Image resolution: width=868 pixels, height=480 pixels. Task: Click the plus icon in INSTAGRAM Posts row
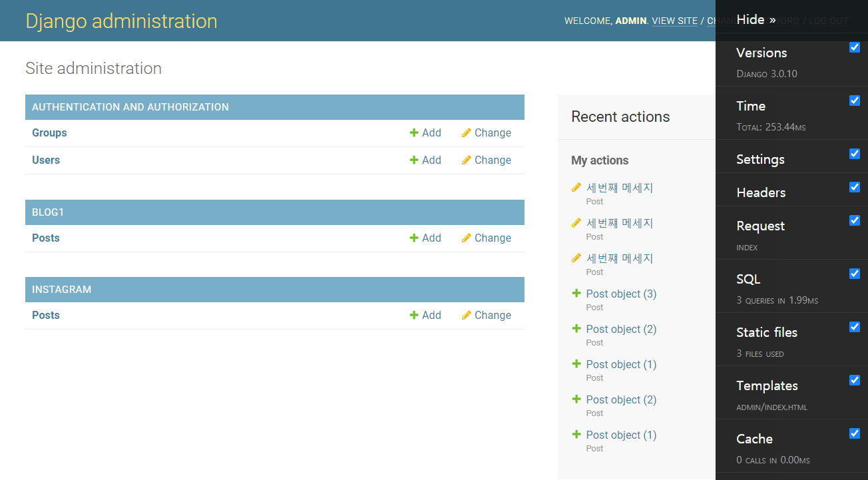[x=414, y=316]
